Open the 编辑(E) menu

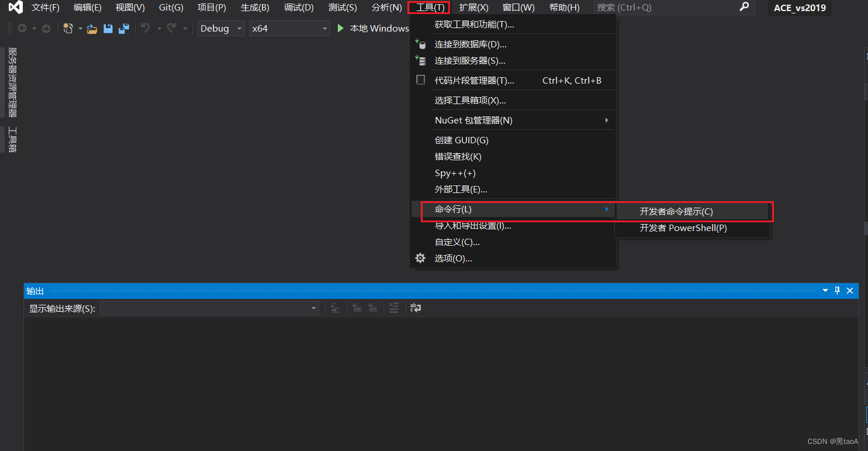click(88, 8)
